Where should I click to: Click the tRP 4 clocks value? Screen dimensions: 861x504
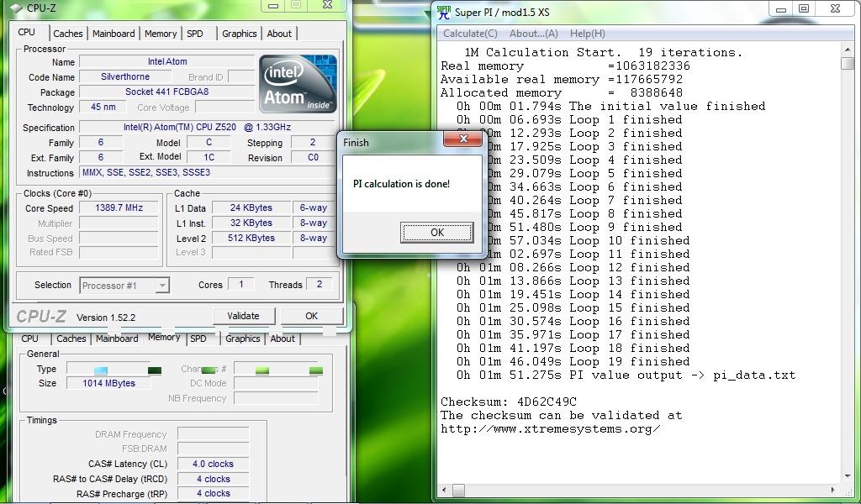[x=213, y=494]
